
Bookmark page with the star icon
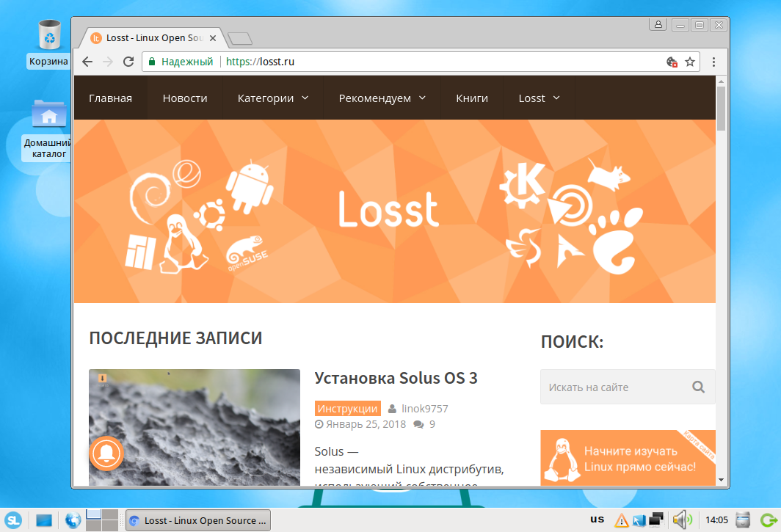(690, 62)
